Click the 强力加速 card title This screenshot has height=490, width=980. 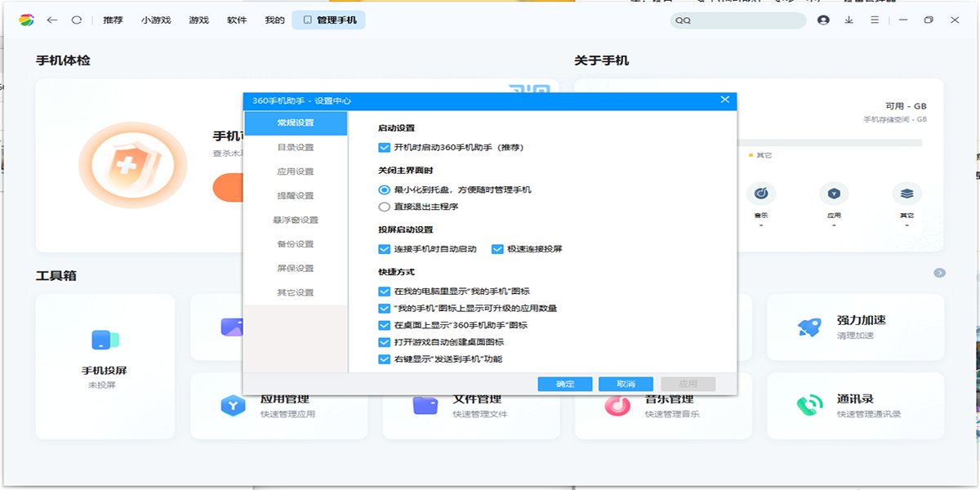[862, 320]
